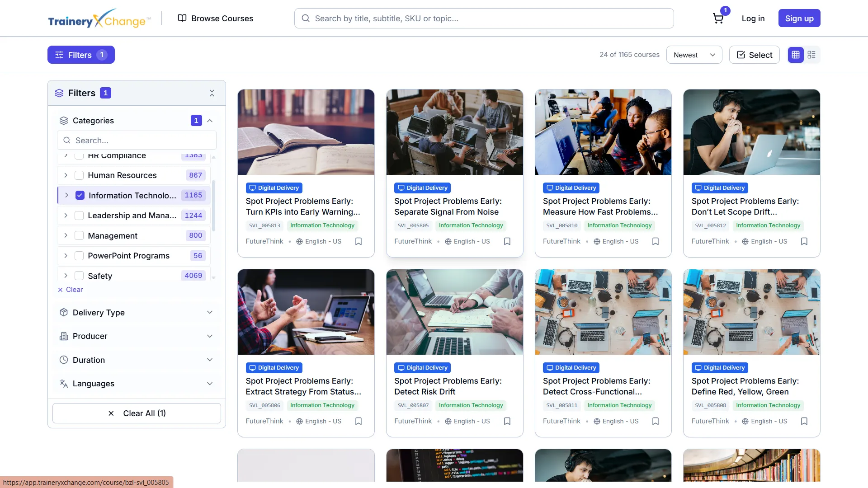Bookmark the Detect Cross-Functional course
The image size is (868, 488).
(x=656, y=421)
